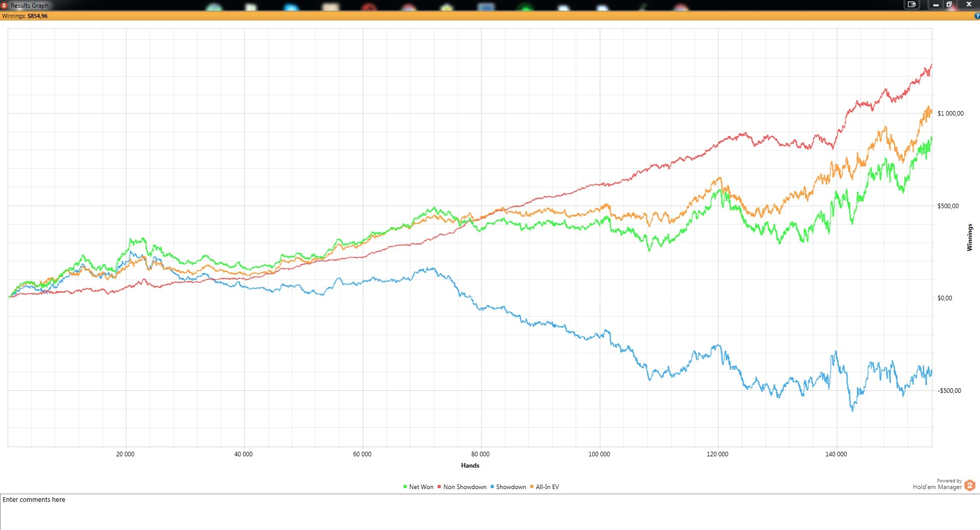Click the vertical 'Winnings' y-axis title
980x530 pixels.
click(969, 237)
